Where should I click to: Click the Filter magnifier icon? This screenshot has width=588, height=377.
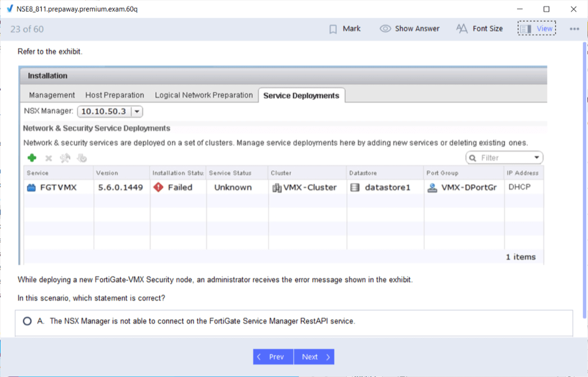(x=473, y=158)
